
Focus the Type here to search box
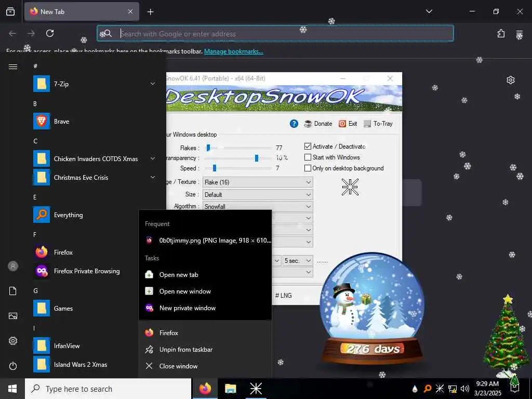point(108,389)
